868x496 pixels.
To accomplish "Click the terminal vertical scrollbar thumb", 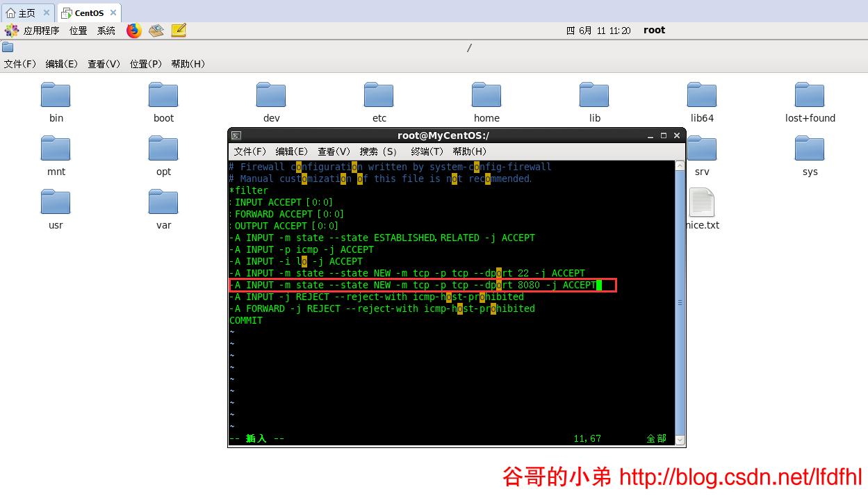I will (680, 303).
